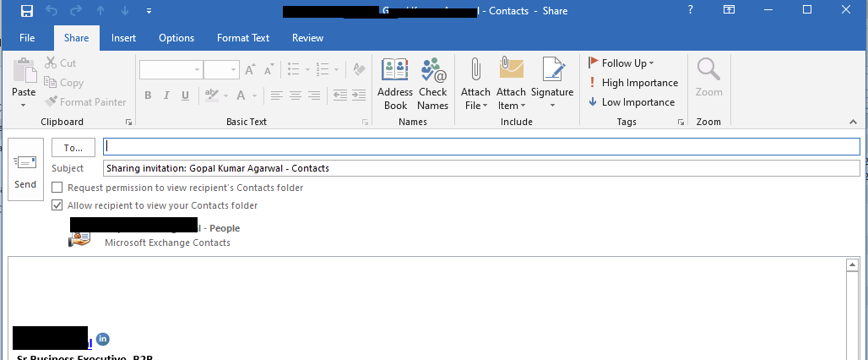Click the Undo arrow in title bar

pos(52,10)
